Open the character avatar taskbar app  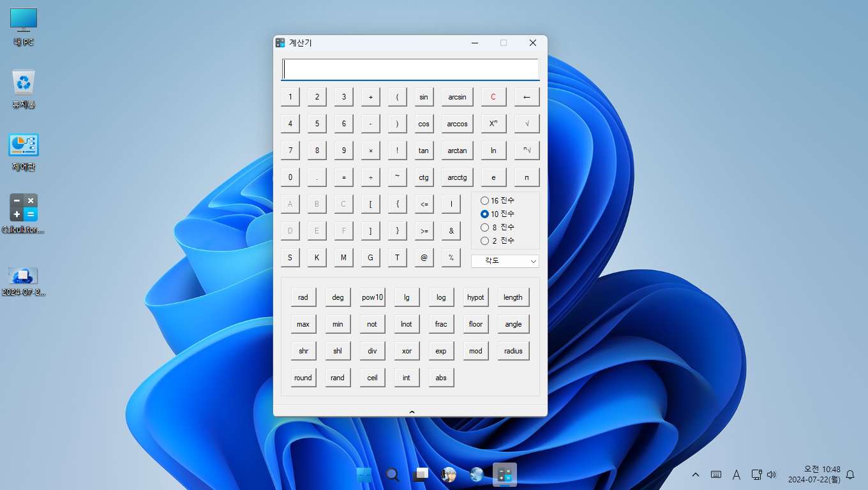click(449, 475)
